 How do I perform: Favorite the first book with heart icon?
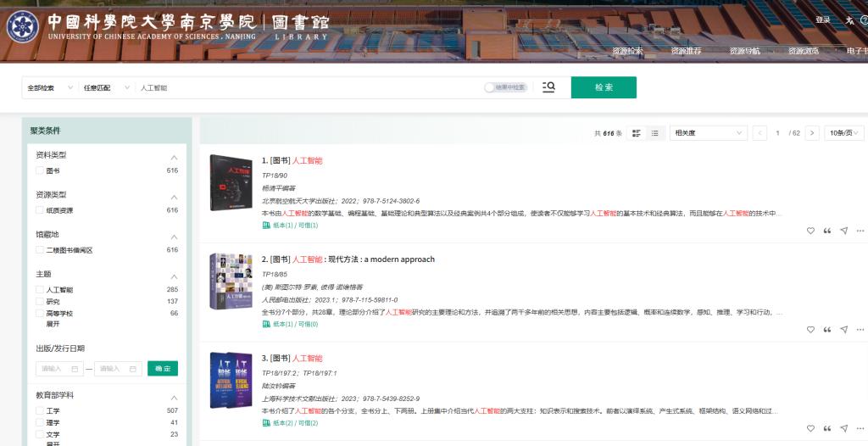810,231
